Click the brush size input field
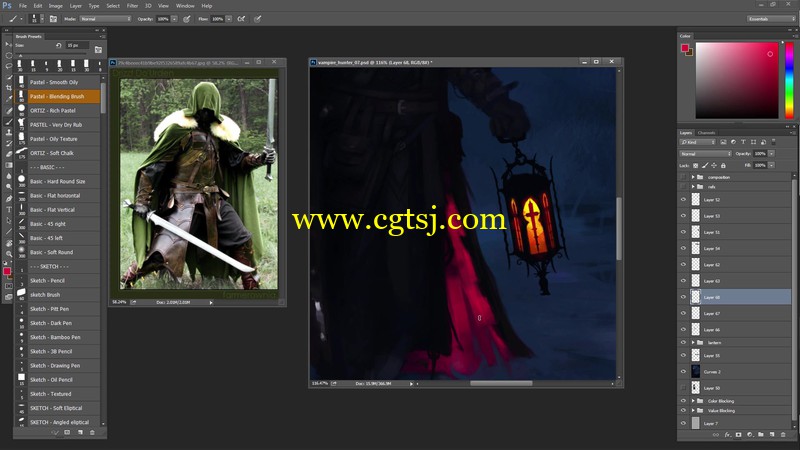The image size is (800, 450). (78, 45)
